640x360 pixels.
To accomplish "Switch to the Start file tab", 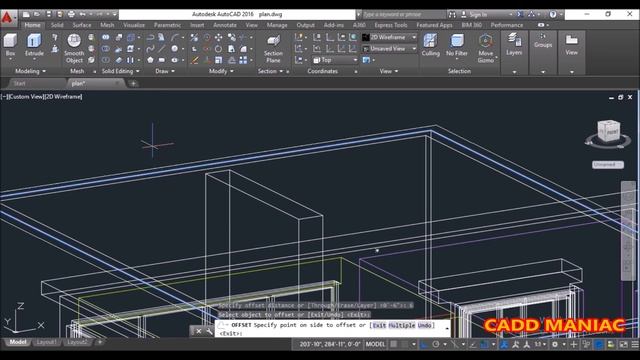I will click(x=20, y=83).
